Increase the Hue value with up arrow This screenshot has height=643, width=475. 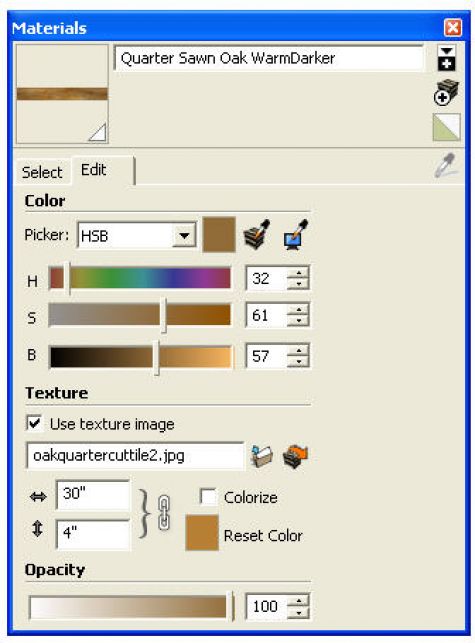[298, 273]
